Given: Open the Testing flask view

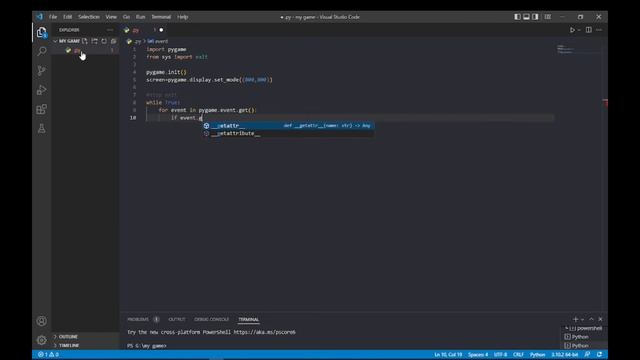Looking at the screenshot, I should tap(41, 129).
